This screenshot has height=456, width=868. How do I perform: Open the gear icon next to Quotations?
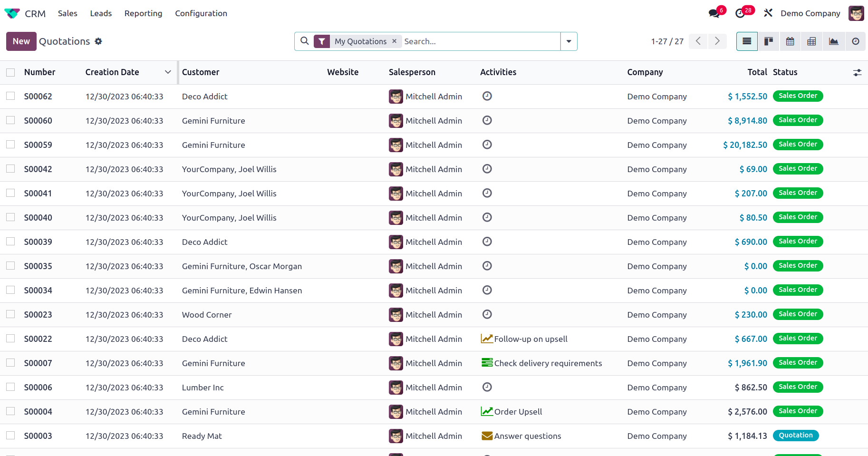pyautogui.click(x=98, y=41)
